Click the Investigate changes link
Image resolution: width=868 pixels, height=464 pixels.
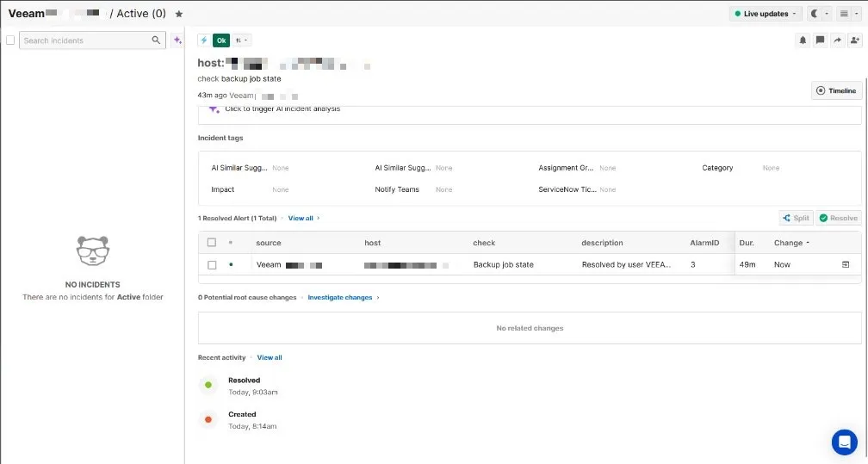(340, 298)
